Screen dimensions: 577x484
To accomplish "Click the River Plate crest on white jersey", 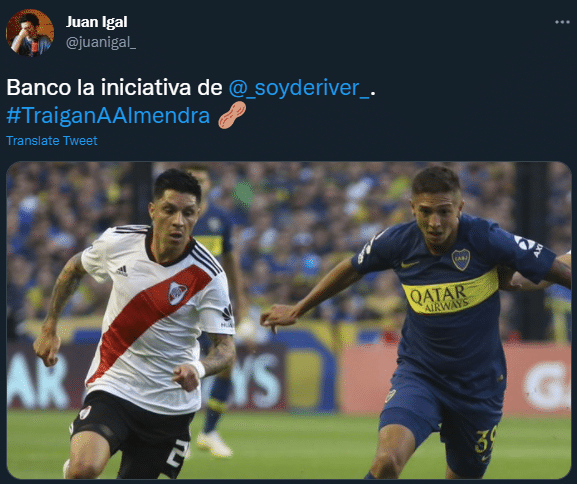I will coord(178,292).
